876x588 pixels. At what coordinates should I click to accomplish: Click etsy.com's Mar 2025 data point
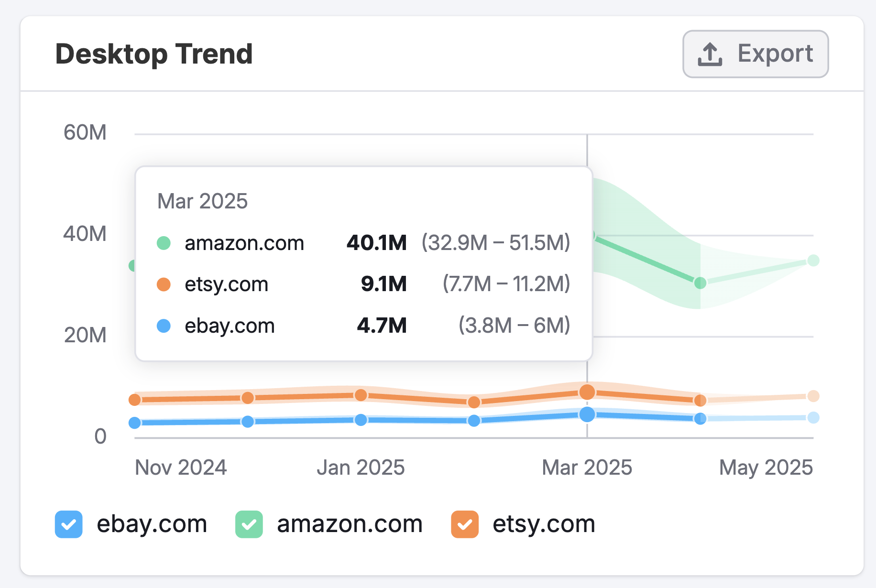[587, 391]
